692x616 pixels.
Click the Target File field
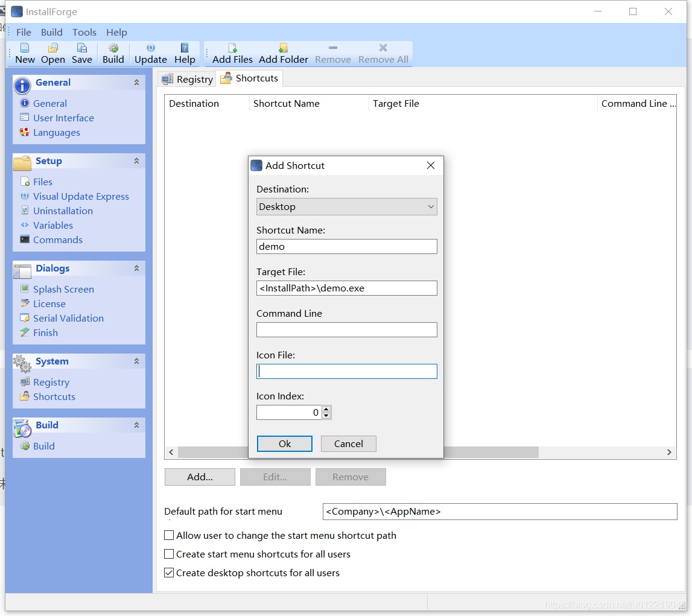[346, 288]
